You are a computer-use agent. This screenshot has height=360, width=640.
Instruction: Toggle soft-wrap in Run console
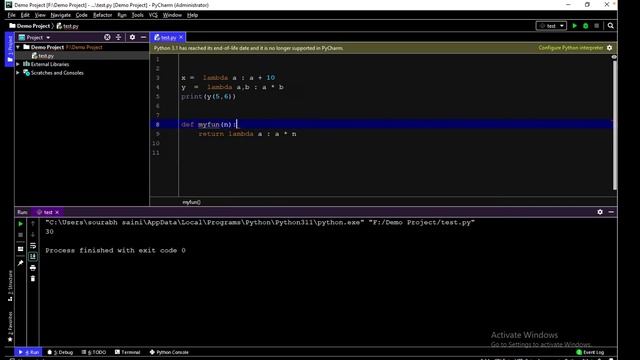click(x=33, y=246)
